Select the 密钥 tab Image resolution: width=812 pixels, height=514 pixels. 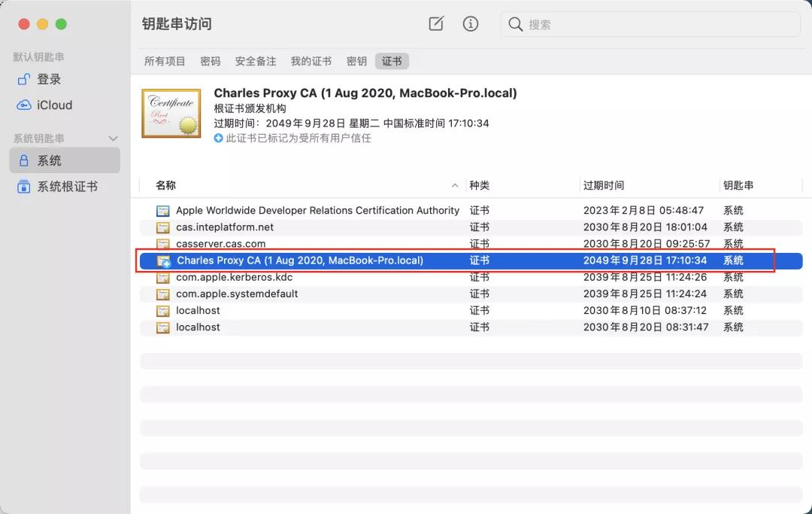tap(356, 61)
